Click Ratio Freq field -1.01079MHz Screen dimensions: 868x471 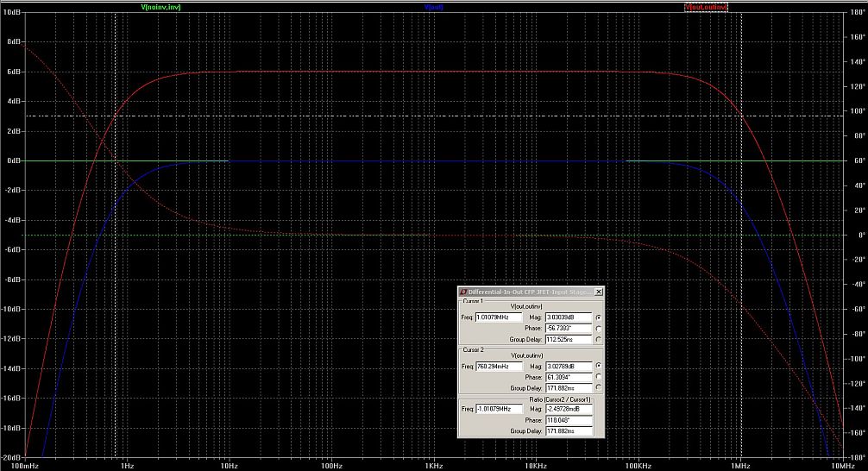coord(499,409)
